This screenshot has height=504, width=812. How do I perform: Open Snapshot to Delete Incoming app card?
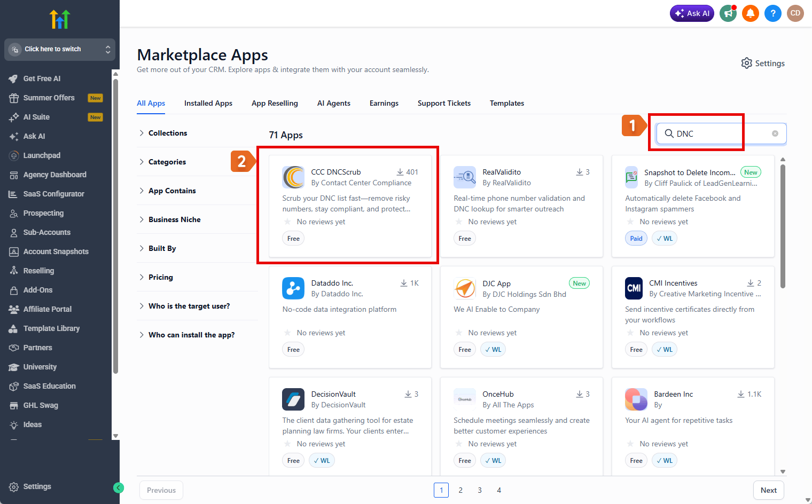(693, 206)
